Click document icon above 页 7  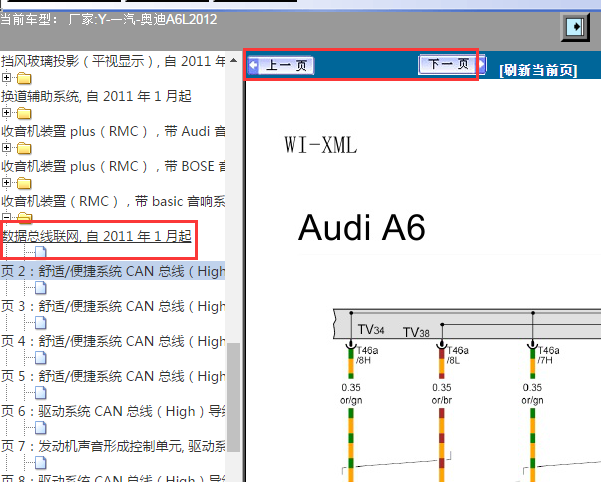(41, 427)
